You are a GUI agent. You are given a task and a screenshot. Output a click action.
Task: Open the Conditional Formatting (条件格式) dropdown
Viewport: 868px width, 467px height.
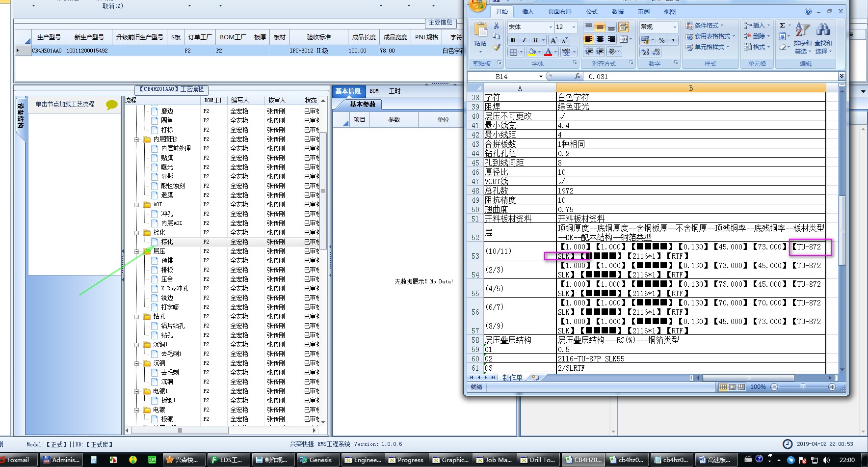[704, 26]
